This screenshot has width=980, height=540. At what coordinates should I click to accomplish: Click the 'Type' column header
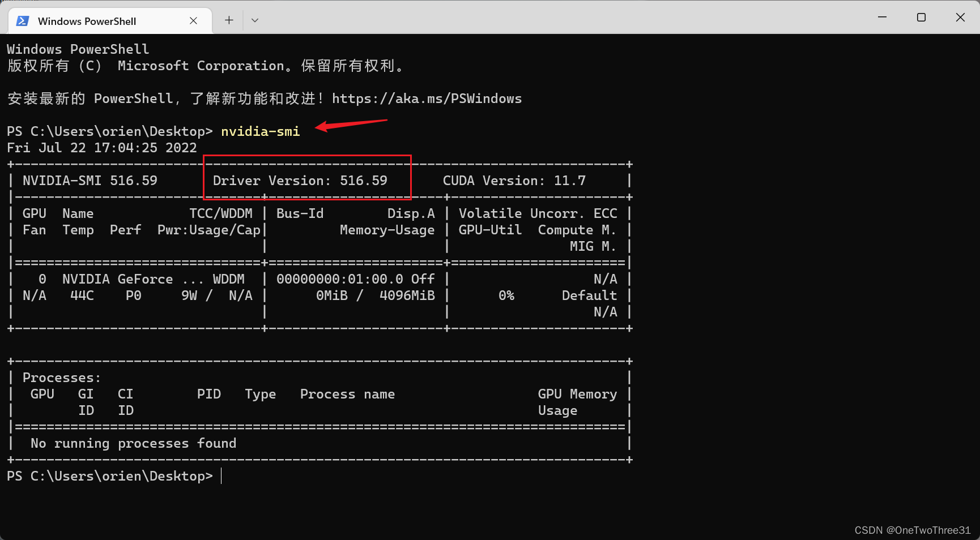tap(261, 394)
